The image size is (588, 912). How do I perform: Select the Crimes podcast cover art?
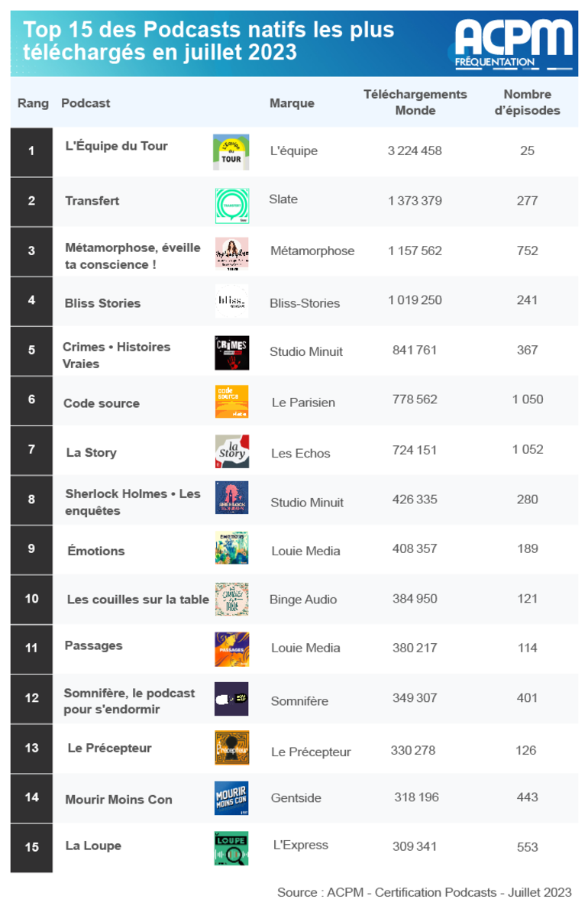(232, 352)
